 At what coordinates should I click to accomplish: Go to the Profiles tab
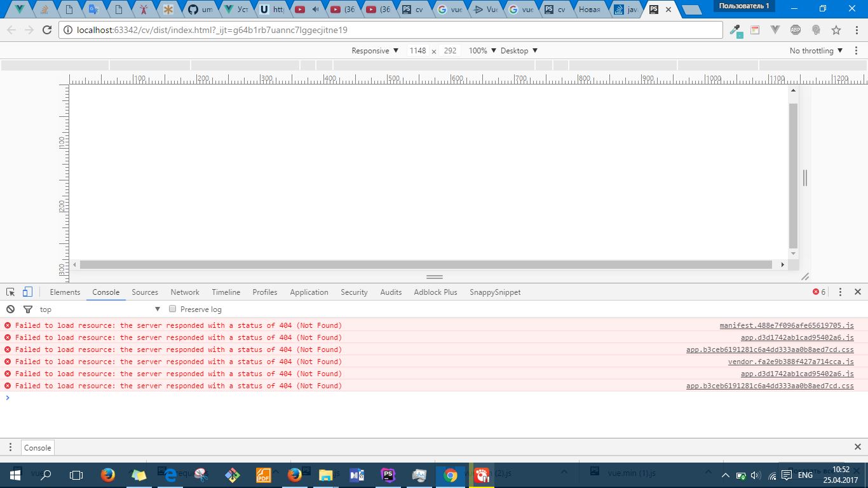pos(265,292)
